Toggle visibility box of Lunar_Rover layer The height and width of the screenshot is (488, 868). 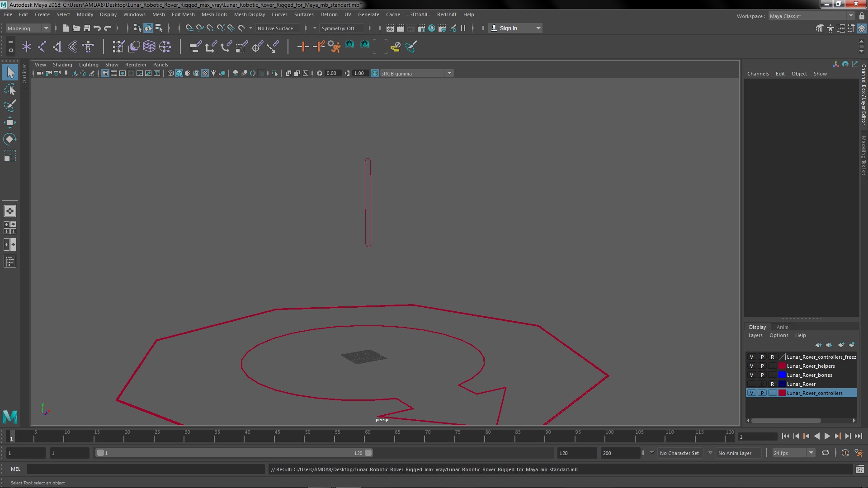click(x=751, y=384)
